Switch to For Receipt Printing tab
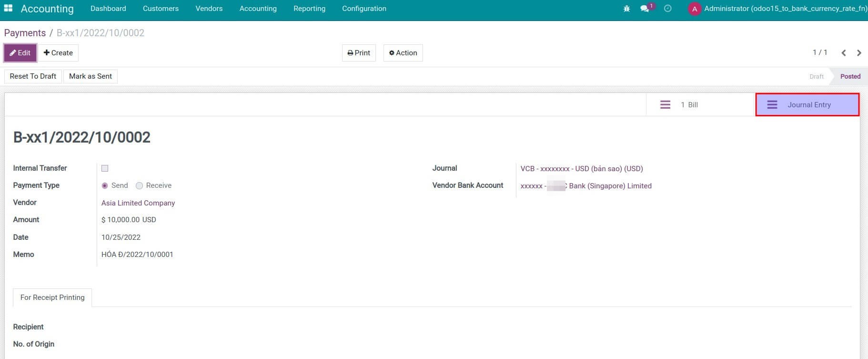The width and height of the screenshot is (868, 359). pos(52,297)
